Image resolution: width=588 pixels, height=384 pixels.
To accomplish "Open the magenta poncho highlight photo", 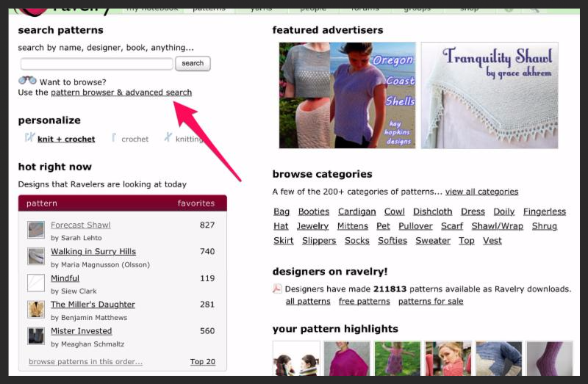I will [347, 358].
